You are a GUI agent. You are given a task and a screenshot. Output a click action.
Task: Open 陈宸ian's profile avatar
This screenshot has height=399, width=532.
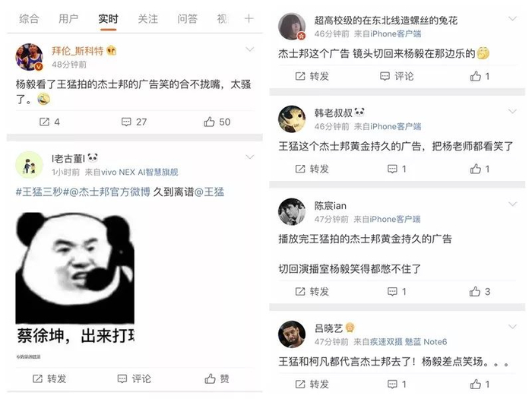pos(291,211)
